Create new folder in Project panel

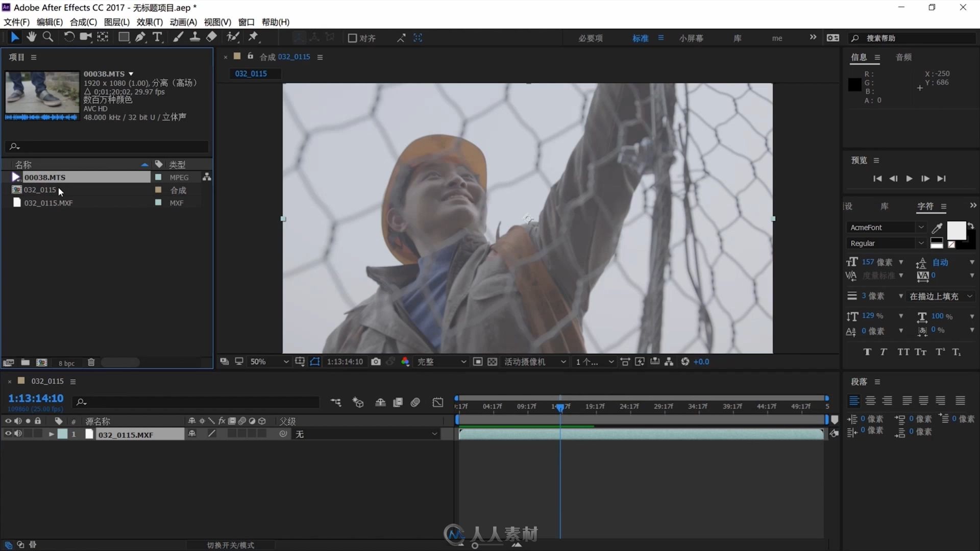25,363
